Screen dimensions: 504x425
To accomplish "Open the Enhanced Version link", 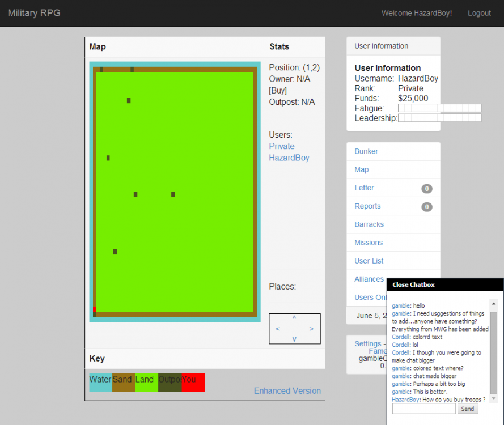I will [287, 391].
